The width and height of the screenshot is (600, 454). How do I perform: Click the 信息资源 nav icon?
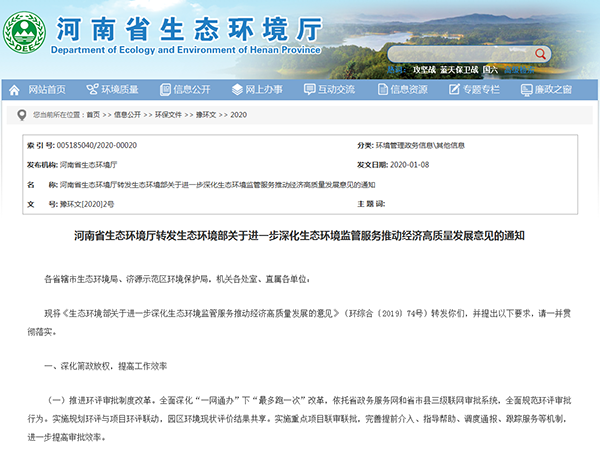coord(380,89)
